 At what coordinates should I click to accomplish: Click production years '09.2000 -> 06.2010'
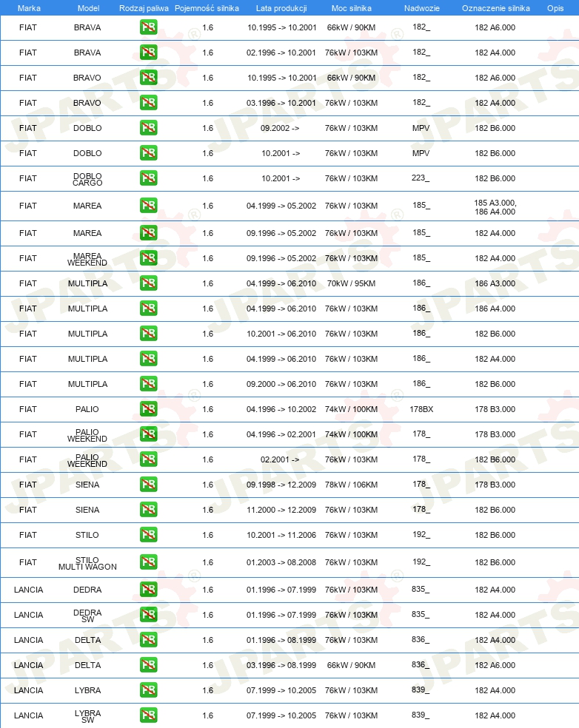pyautogui.click(x=281, y=384)
